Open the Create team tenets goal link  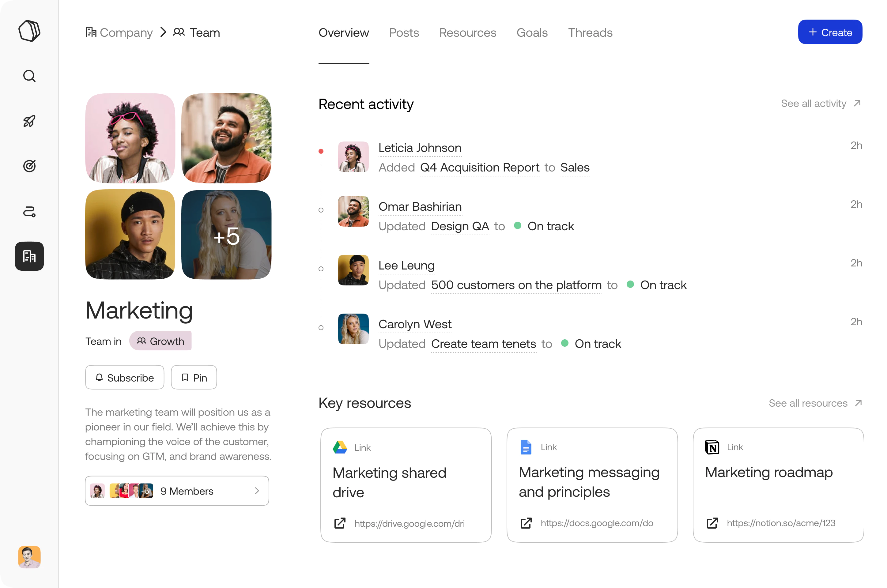coord(483,344)
